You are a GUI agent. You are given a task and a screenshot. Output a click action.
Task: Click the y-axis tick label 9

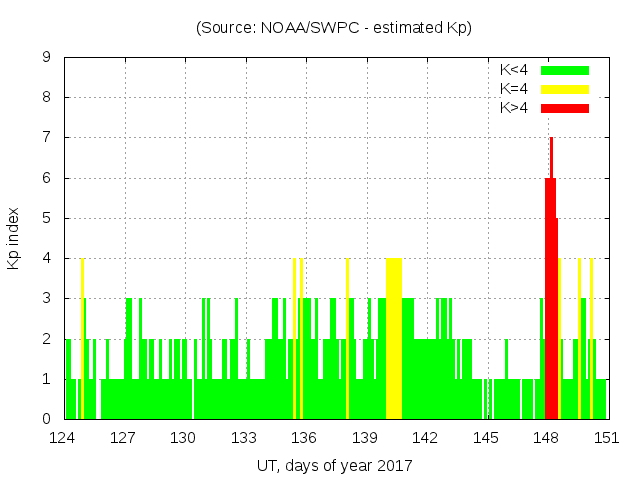click(47, 58)
